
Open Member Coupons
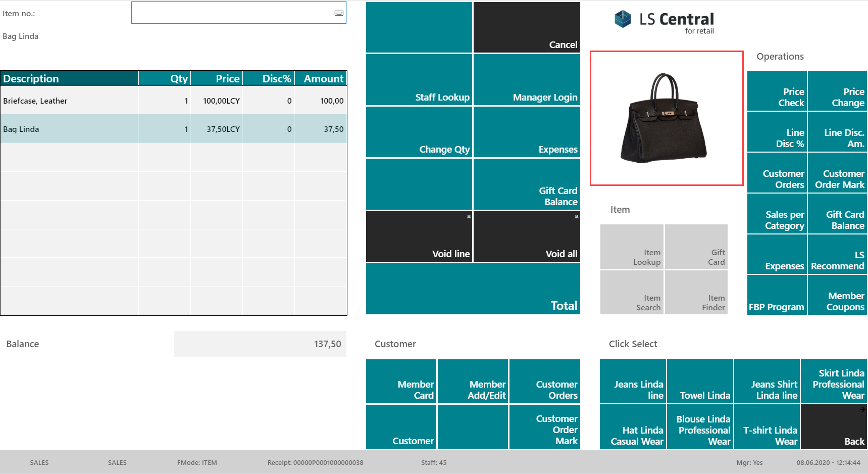[837, 295]
